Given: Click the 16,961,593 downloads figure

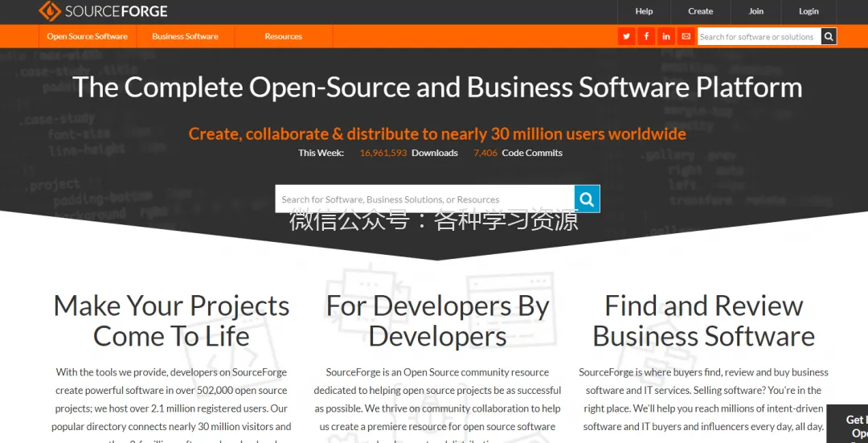Looking at the screenshot, I should [383, 153].
